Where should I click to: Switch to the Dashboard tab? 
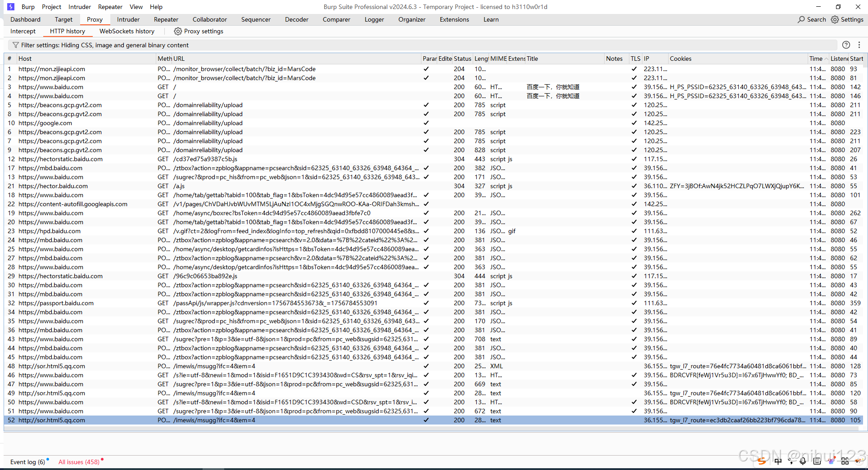tap(25, 19)
